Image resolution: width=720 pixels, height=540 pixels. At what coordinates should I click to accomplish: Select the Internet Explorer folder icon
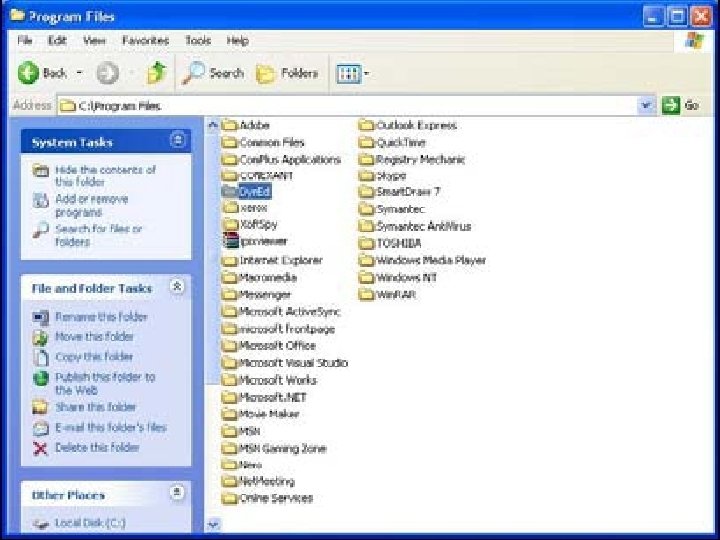click(229, 260)
